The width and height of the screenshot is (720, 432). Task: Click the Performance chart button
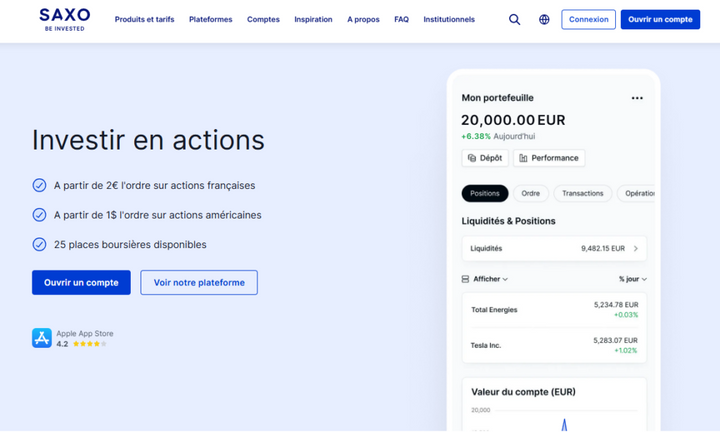pyautogui.click(x=549, y=158)
